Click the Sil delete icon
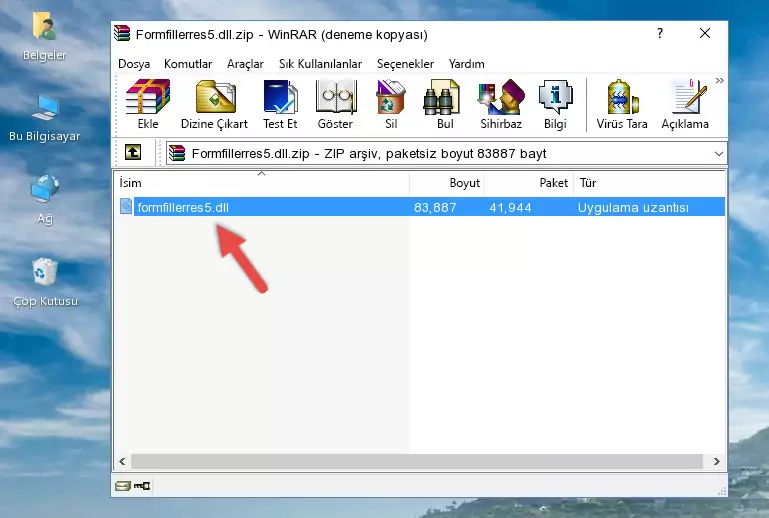 point(391,104)
